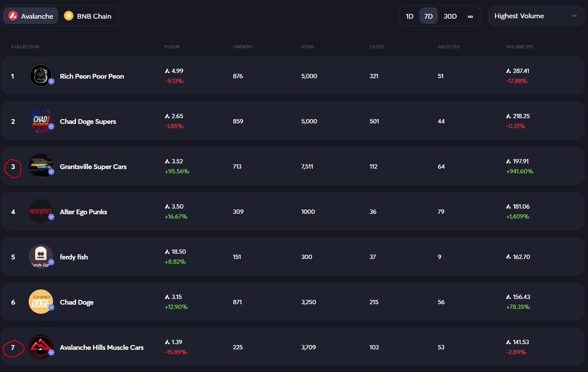Click owners count 876

click(x=238, y=76)
